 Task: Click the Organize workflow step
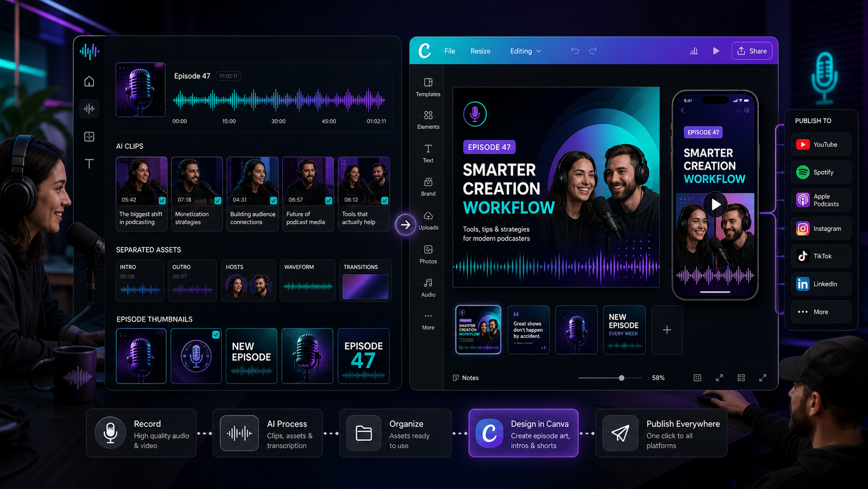click(x=396, y=433)
